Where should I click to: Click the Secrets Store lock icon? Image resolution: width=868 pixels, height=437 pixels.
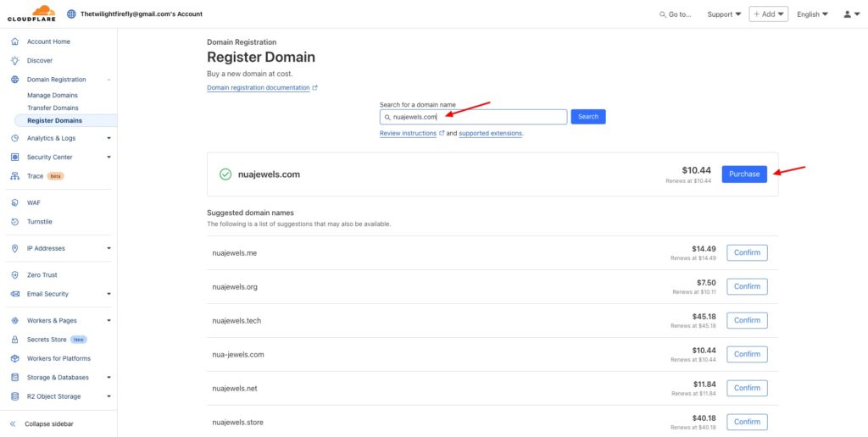click(x=15, y=340)
